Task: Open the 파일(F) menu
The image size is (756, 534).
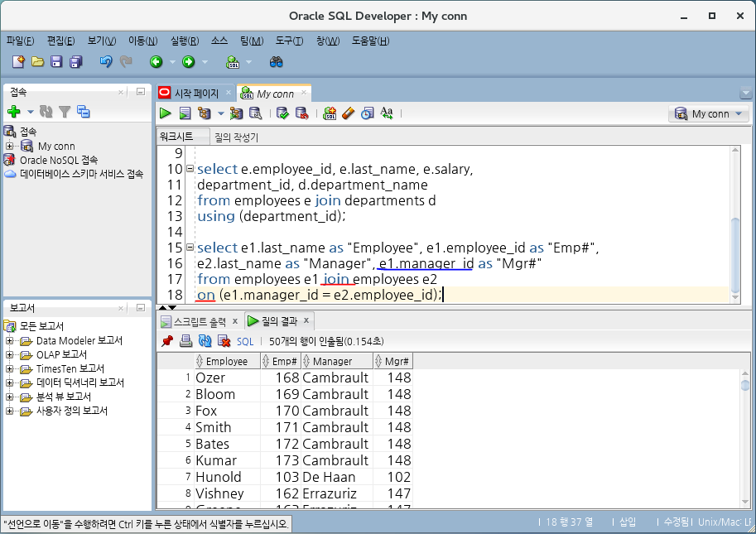Action: pyautogui.click(x=20, y=41)
